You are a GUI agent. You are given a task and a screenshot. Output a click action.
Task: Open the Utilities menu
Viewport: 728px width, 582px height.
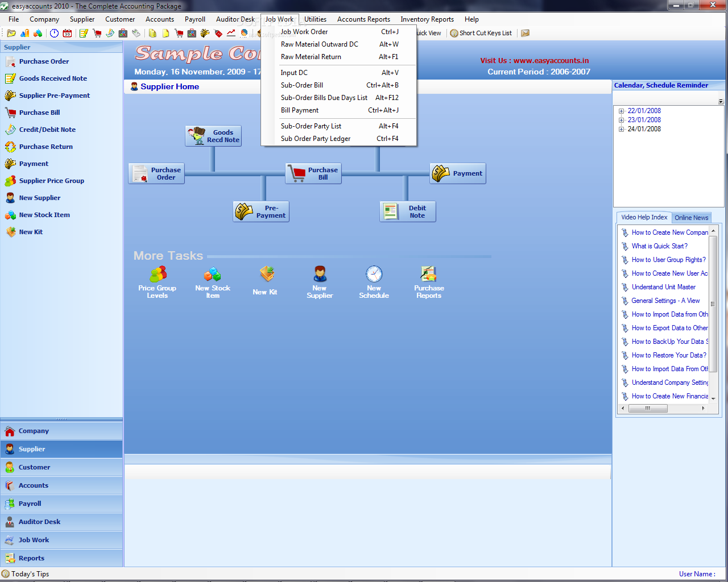tap(315, 19)
